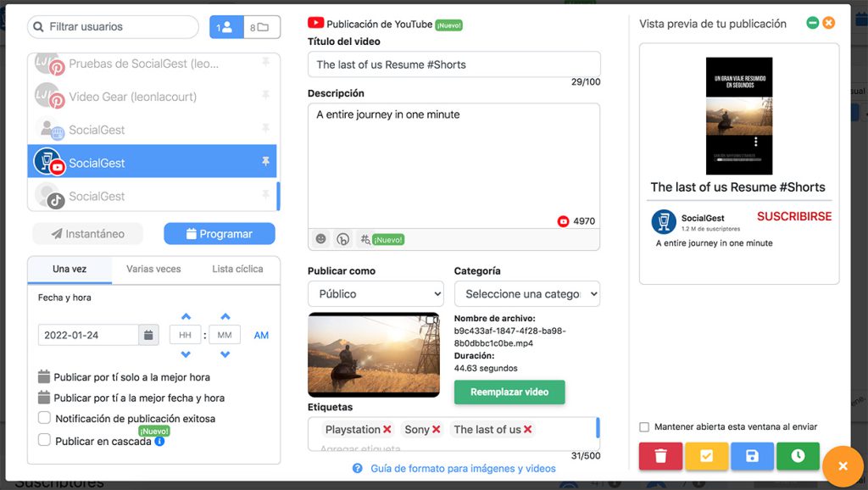Click the tags field scrollbar
The image size is (868, 490).
pyautogui.click(x=598, y=428)
